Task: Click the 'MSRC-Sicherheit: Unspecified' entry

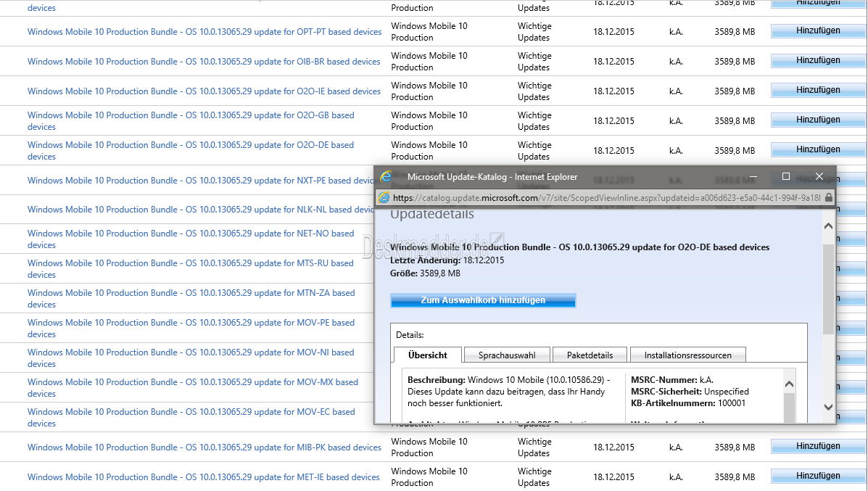Action: tap(690, 392)
